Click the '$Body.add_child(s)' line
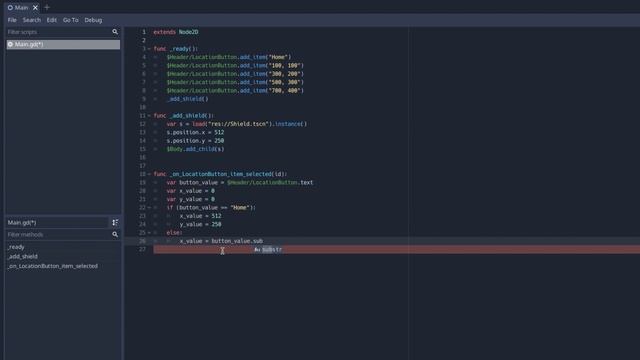Screen dimensions: 640x360 pos(195,149)
